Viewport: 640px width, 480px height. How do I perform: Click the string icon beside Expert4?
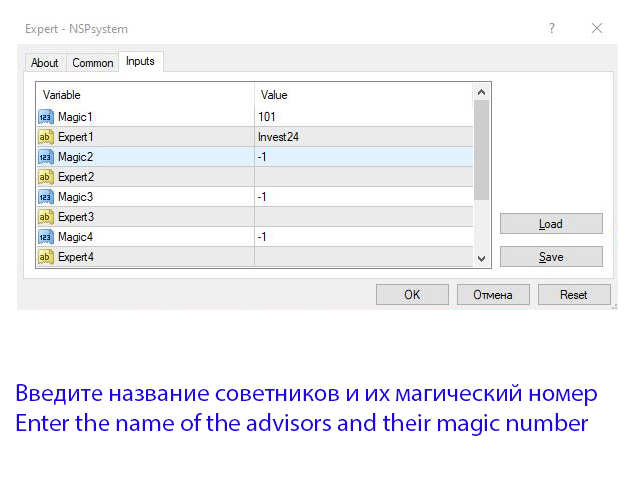(46, 257)
